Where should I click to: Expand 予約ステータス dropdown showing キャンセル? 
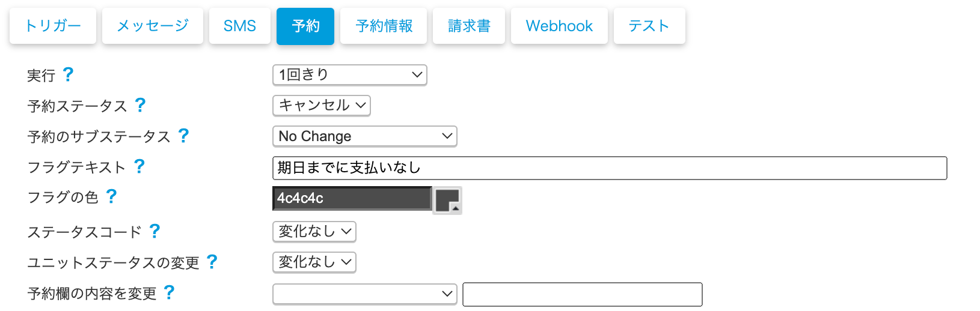point(321,106)
